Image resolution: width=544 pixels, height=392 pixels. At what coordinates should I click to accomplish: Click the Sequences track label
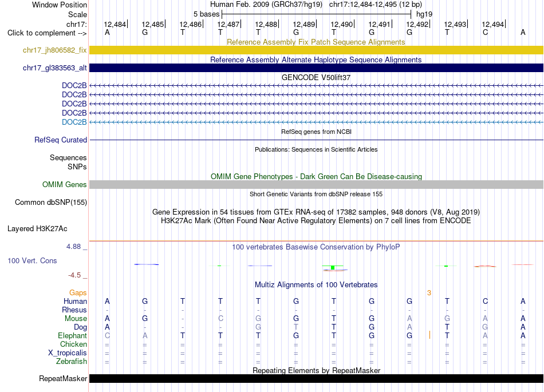(x=68, y=158)
